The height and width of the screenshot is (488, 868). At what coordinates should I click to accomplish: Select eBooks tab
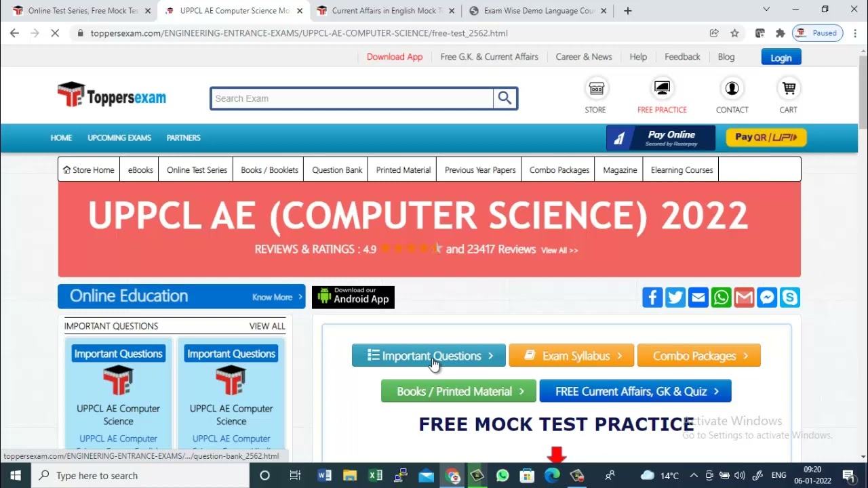pos(140,170)
